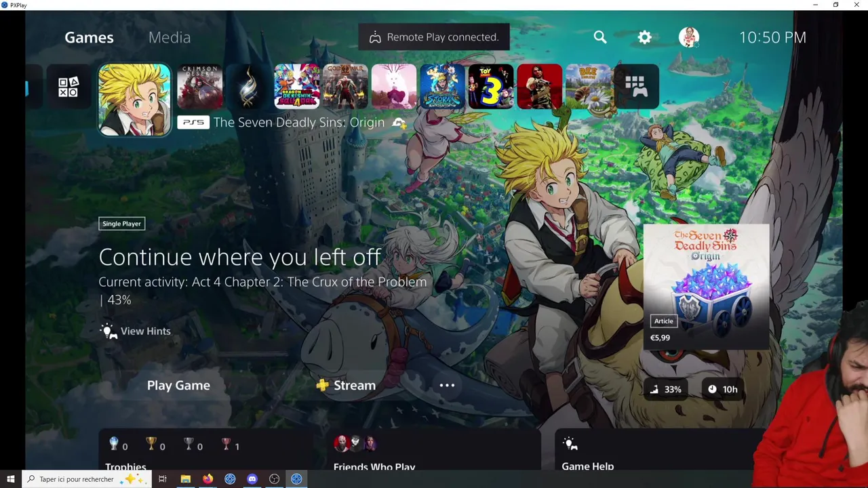Click the gold trophy icon
Image resolution: width=868 pixels, height=488 pixels.
(151, 444)
